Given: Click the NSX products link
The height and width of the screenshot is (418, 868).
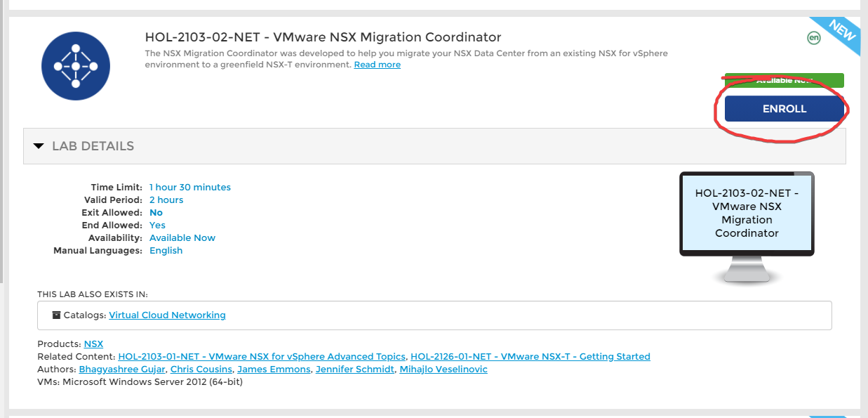Looking at the screenshot, I should pyautogui.click(x=93, y=344).
